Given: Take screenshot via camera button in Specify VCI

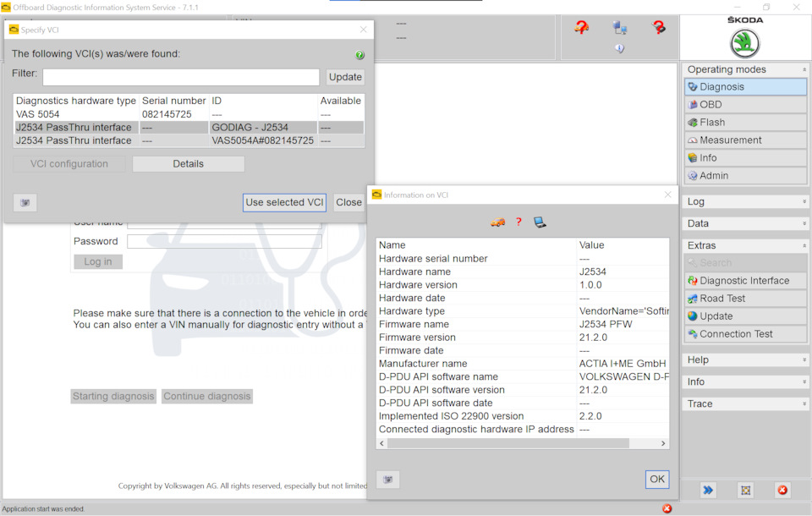Looking at the screenshot, I should click(x=25, y=202).
